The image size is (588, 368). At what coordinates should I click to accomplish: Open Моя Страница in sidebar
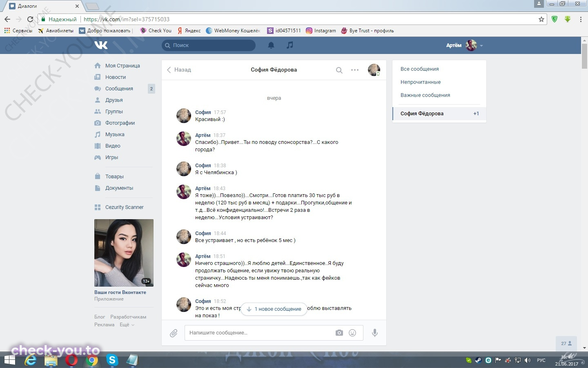[x=123, y=65]
